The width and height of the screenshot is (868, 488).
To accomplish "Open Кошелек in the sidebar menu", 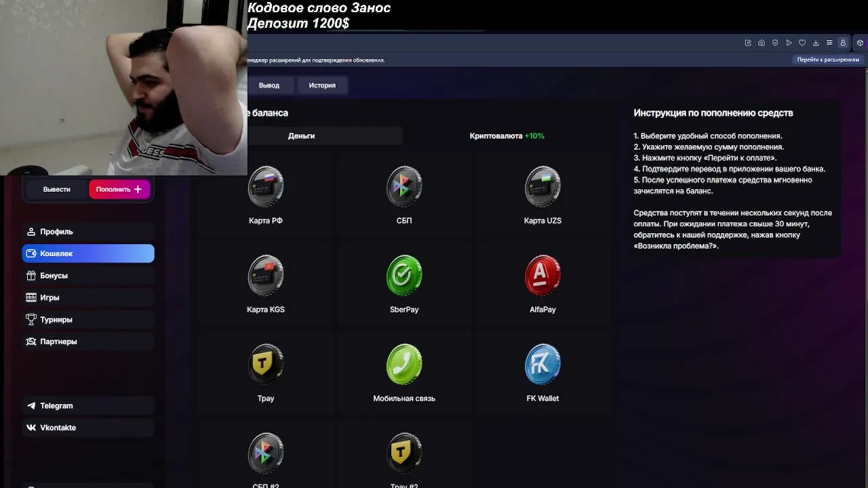I will tap(88, 253).
